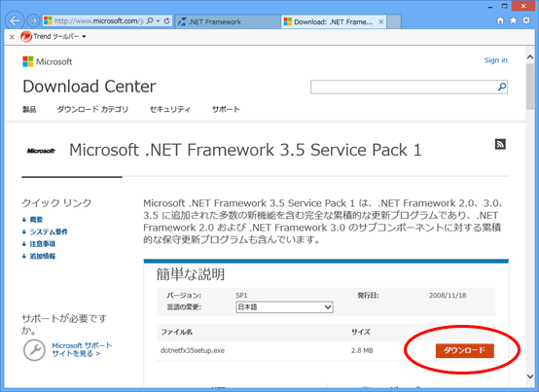Open the browser Home icon
539x392 pixels.
500,20
